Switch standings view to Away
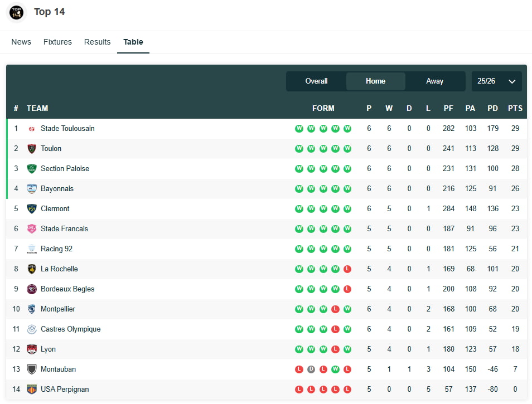The width and height of the screenshot is (532, 404). pyautogui.click(x=435, y=81)
